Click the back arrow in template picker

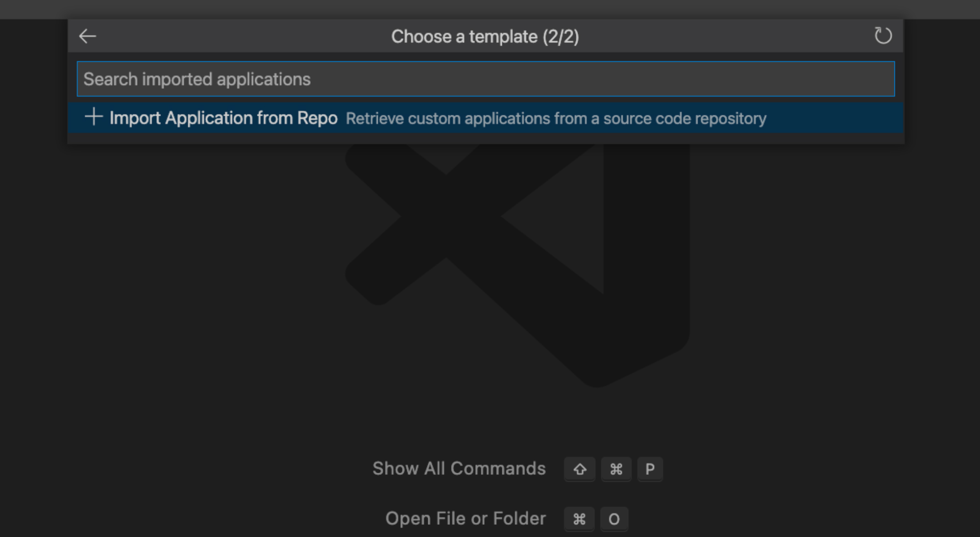pos(88,36)
